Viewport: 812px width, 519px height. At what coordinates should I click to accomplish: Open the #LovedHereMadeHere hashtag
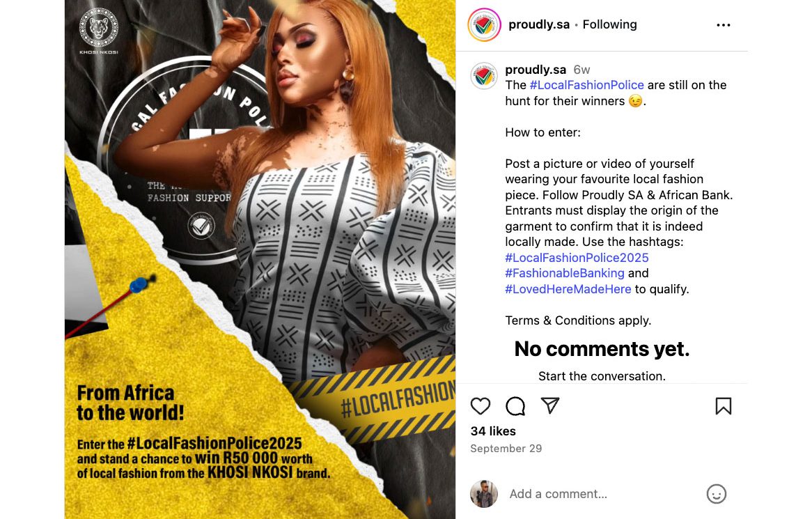click(x=568, y=289)
